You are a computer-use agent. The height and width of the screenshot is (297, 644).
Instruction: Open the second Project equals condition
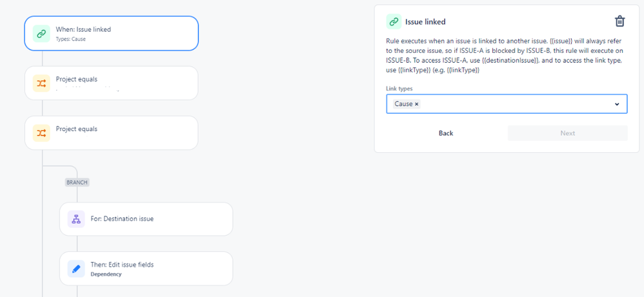(x=111, y=133)
